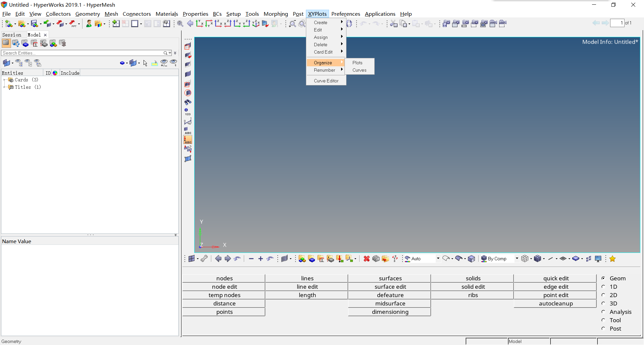Select the Post radio button
The width and height of the screenshot is (644, 345).
603,329
